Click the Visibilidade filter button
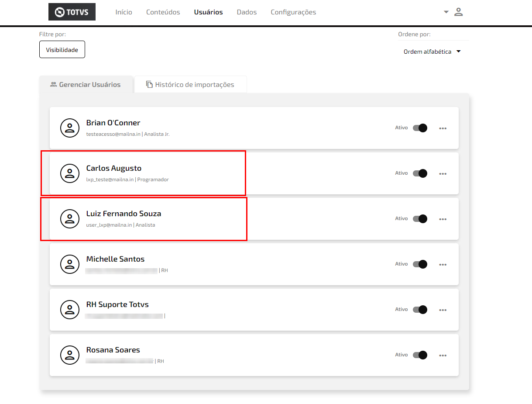Viewport: 532px width, 404px height. pyautogui.click(x=62, y=49)
